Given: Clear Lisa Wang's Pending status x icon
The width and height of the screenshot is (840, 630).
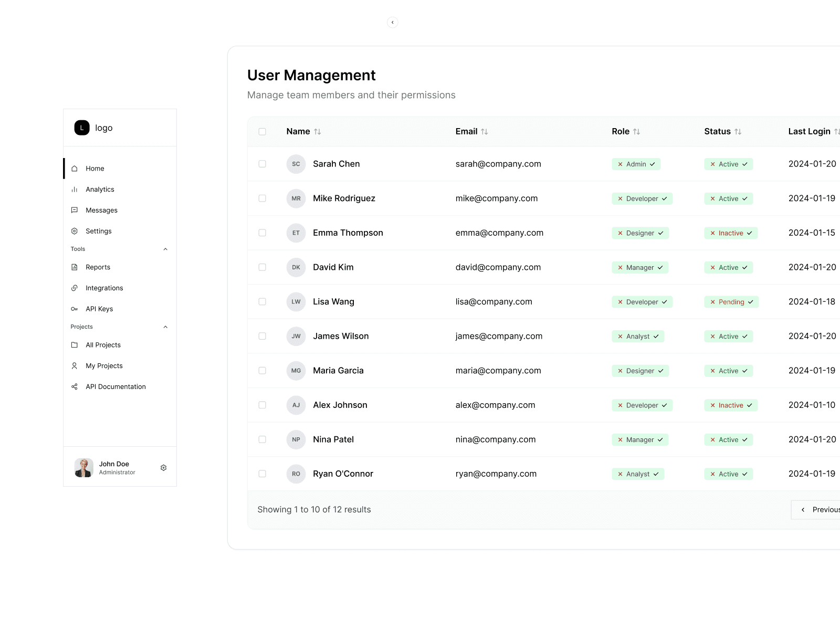Looking at the screenshot, I should click(x=713, y=302).
